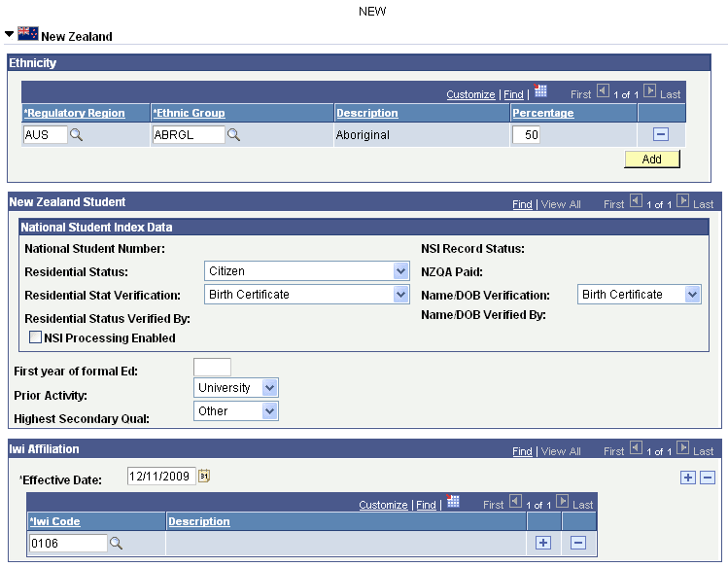Sort by Description column in Iwi grid
This screenshot has height=567, width=728.
(199, 521)
